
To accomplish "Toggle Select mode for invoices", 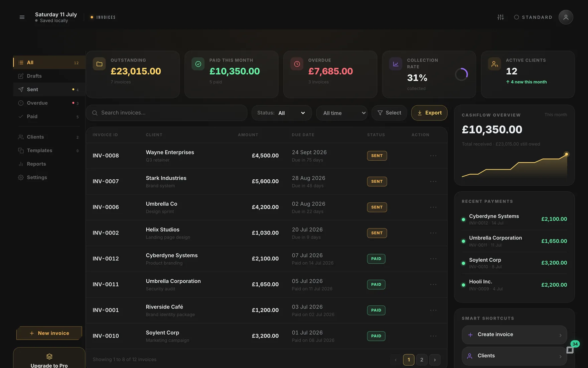I will (389, 113).
